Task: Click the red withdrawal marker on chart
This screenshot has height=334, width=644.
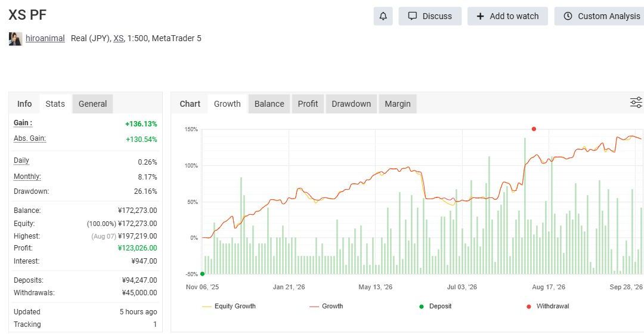Action: click(x=534, y=129)
